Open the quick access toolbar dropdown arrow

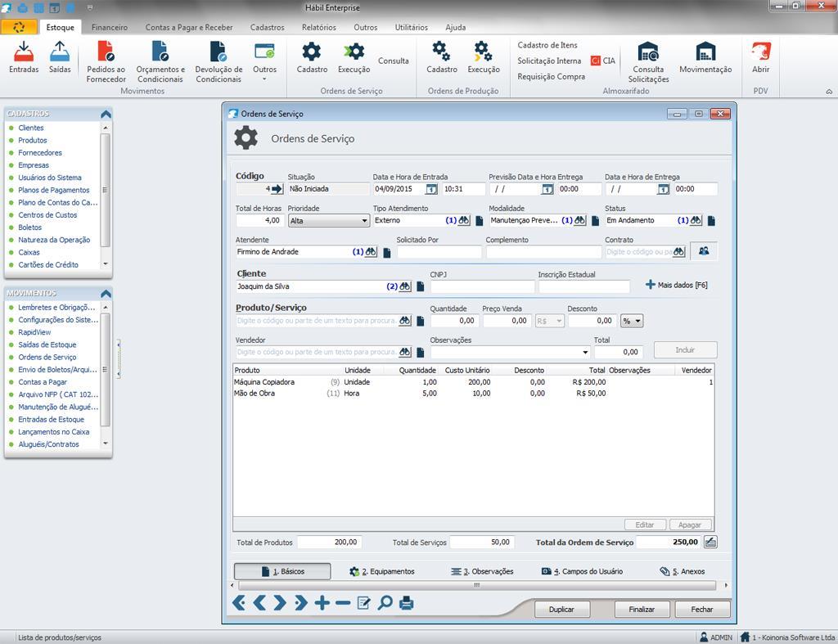pyautogui.click(x=90, y=7)
